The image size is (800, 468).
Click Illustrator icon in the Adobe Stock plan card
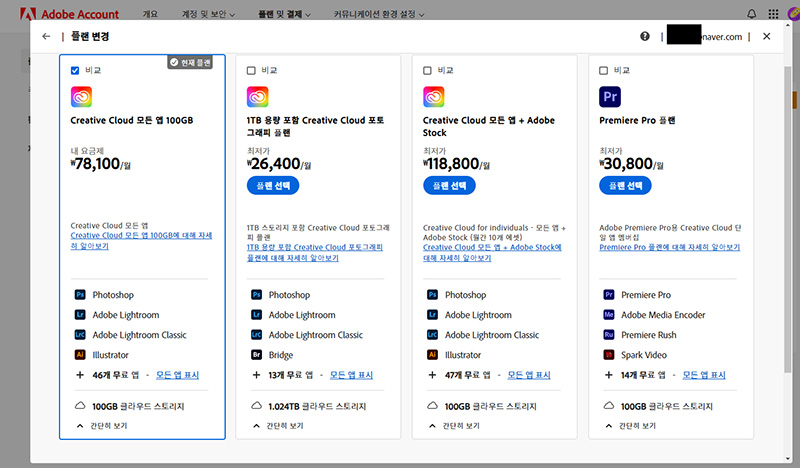coord(433,355)
